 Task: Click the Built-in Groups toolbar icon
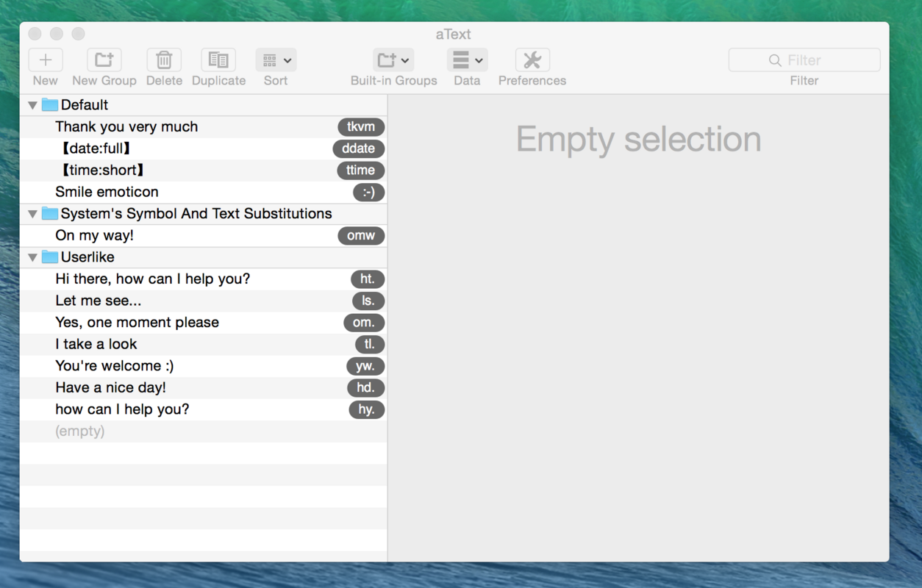click(387, 60)
